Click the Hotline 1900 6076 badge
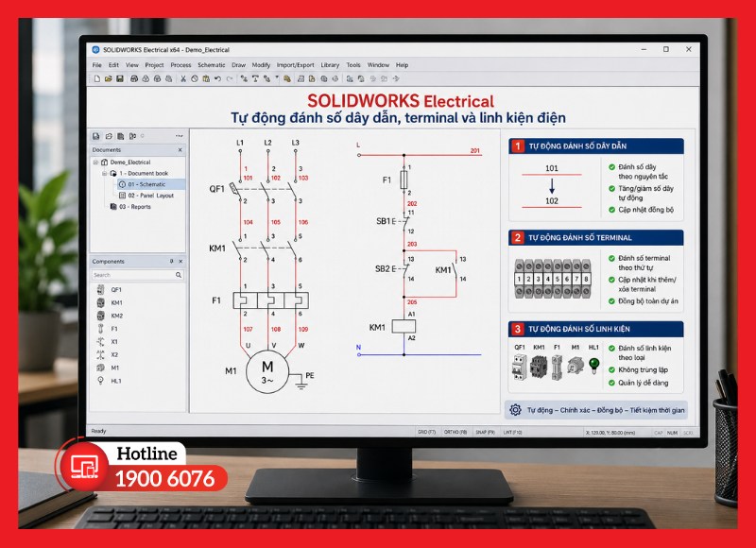The width and height of the screenshot is (756, 548). [143, 467]
